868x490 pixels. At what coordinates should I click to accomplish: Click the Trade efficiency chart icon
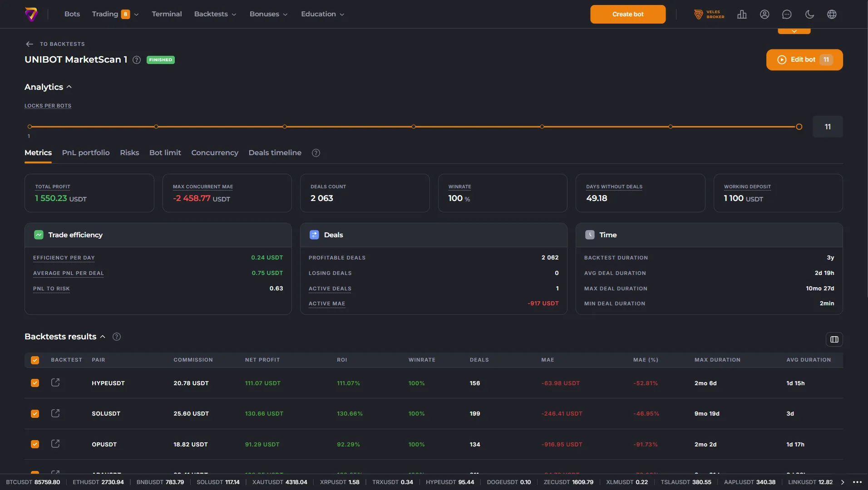click(x=39, y=235)
